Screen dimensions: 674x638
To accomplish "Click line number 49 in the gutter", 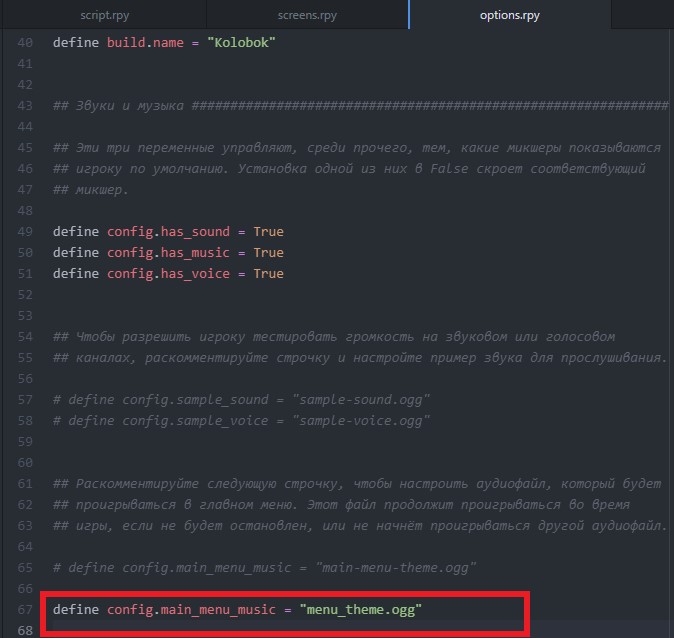I will (x=25, y=232).
